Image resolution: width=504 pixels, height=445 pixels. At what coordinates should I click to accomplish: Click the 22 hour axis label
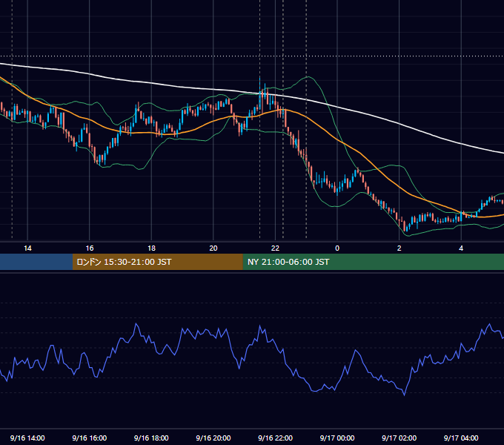(x=275, y=248)
